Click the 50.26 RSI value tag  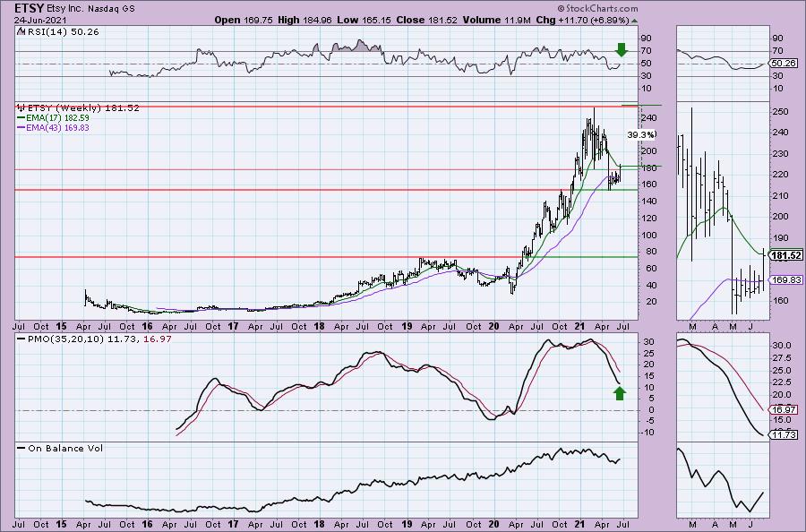pyautogui.click(x=784, y=64)
